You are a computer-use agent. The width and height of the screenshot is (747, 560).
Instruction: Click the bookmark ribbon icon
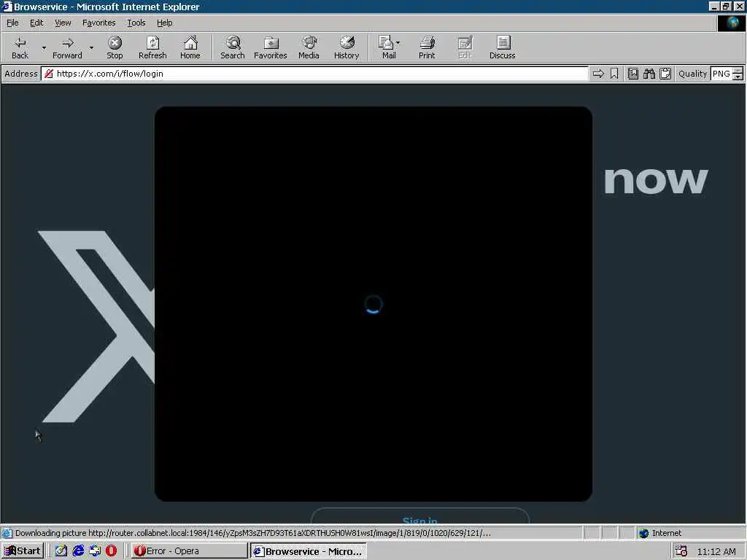coord(614,74)
